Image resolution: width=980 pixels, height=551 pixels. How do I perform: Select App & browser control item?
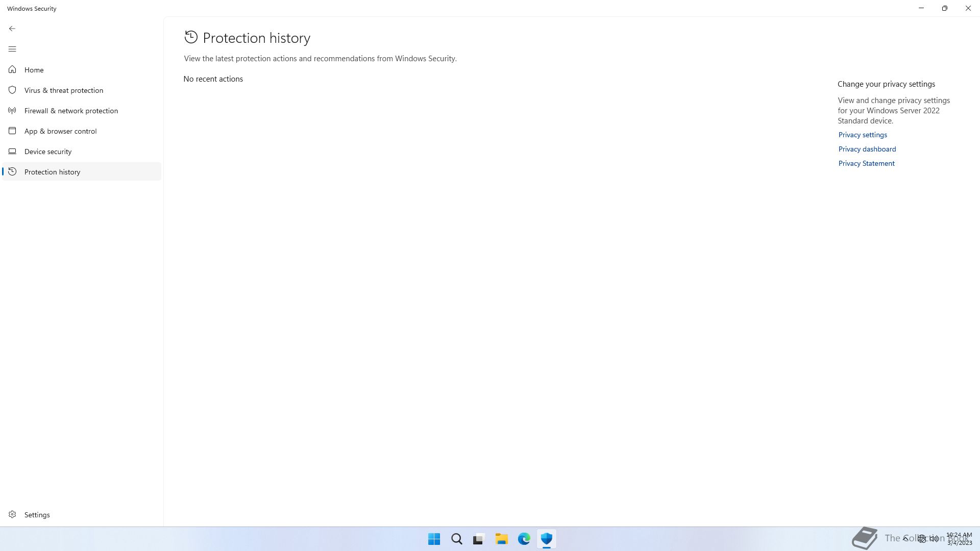coord(60,131)
